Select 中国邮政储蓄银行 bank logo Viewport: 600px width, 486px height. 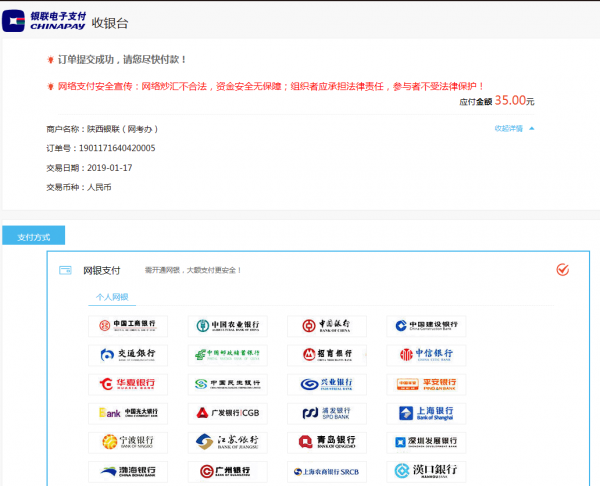pyautogui.click(x=227, y=355)
